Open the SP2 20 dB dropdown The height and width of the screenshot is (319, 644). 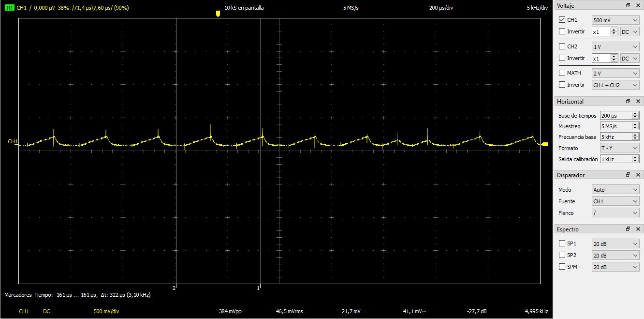tap(615, 256)
